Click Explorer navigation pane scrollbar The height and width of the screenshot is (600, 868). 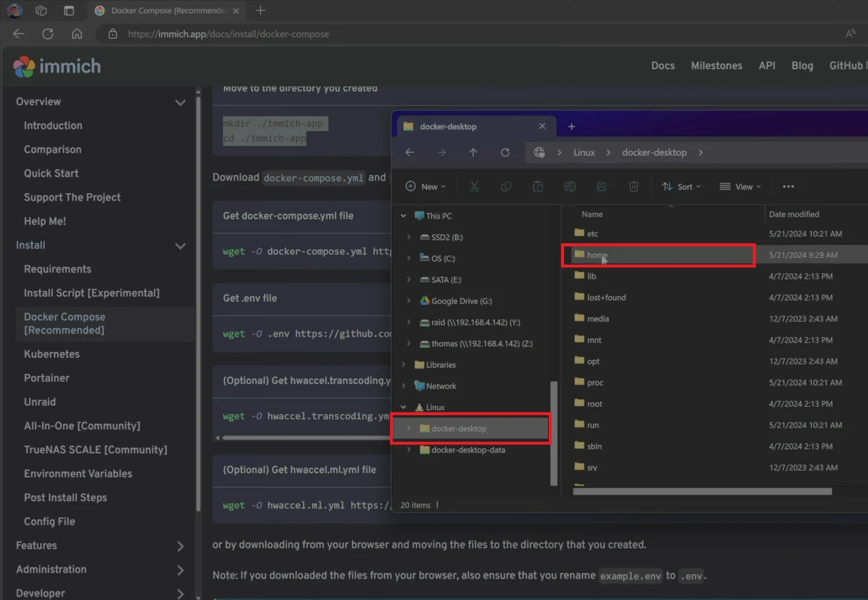[x=553, y=433]
